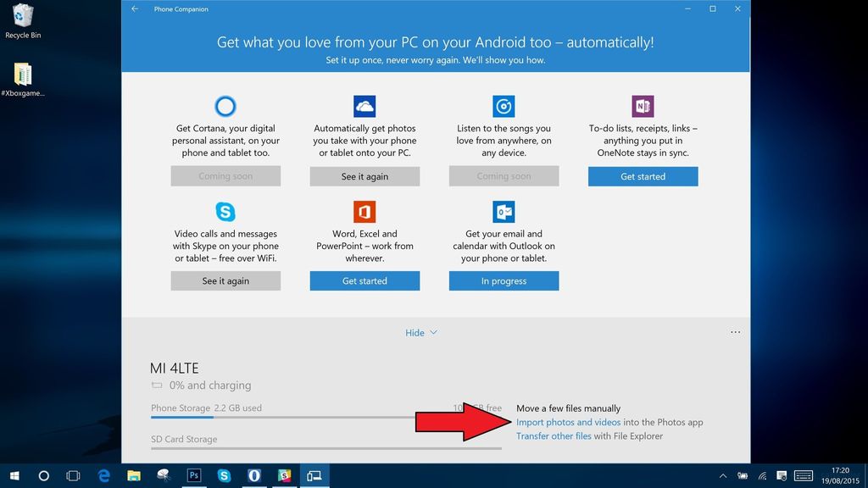Open the See more ellipsis menu
This screenshot has width=868, height=488.
(736, 333)
